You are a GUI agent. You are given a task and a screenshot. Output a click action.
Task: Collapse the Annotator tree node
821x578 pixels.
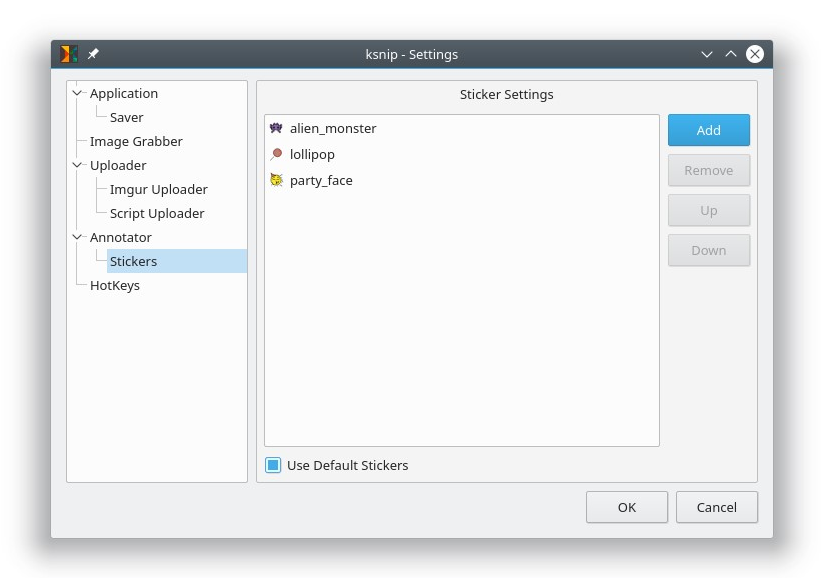point(77,237)
